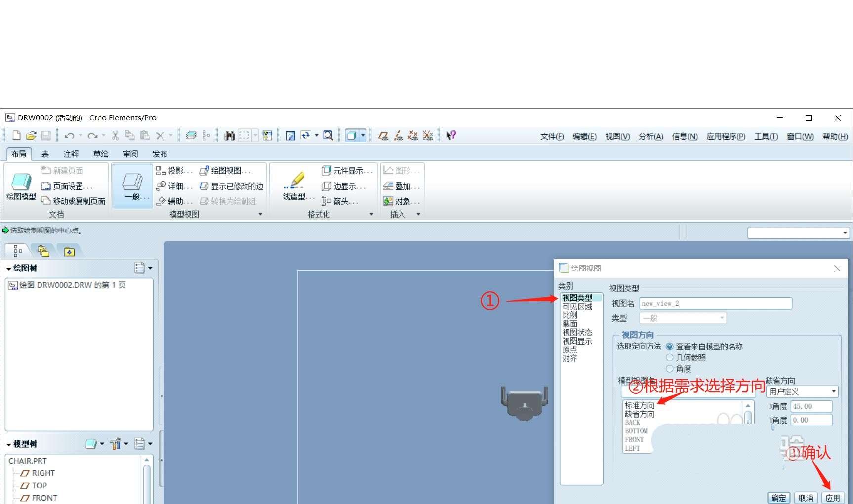
Task: Insert a 投影 projection view
Action: 174,170
